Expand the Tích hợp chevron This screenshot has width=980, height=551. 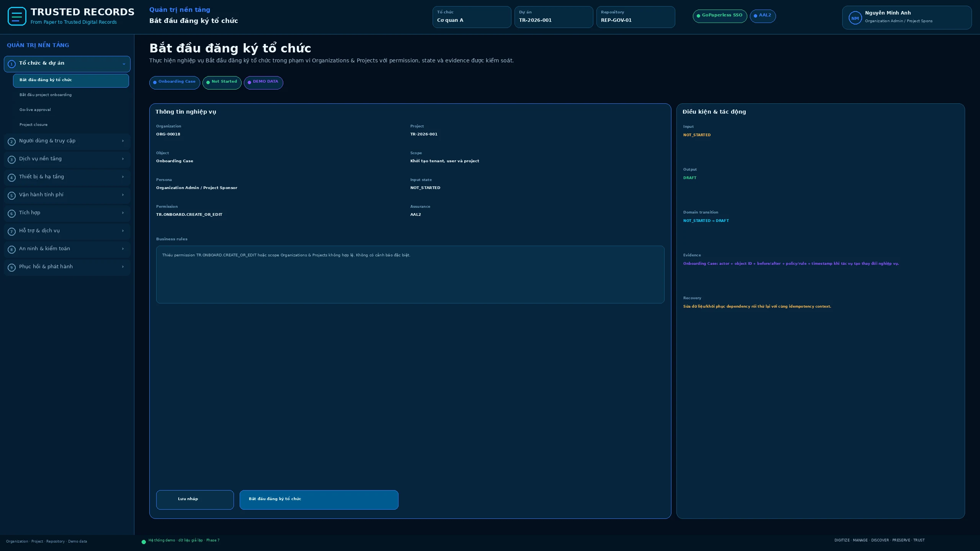click(123, 213)
